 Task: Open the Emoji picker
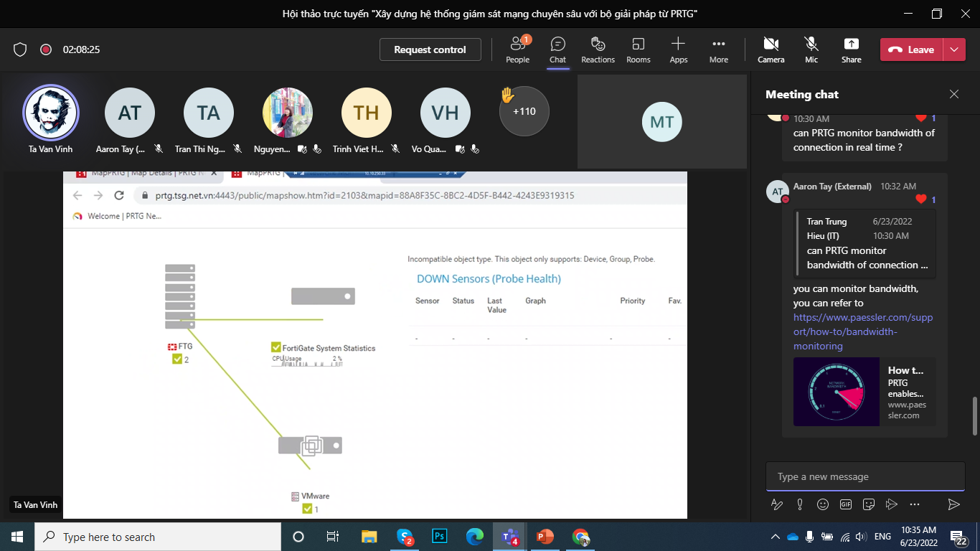tap(823, 504)
